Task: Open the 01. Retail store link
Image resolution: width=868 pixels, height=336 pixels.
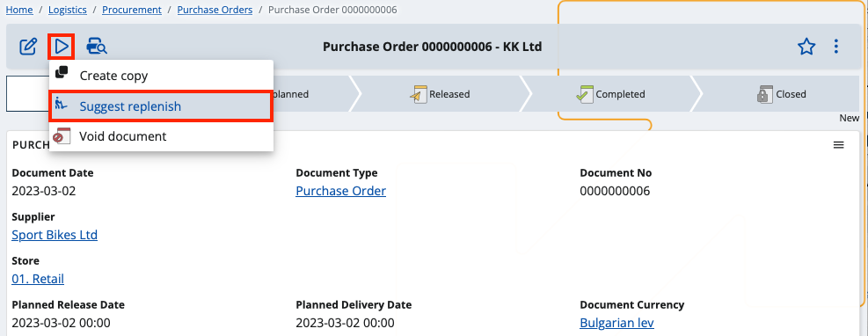Action: pos(38,279)
